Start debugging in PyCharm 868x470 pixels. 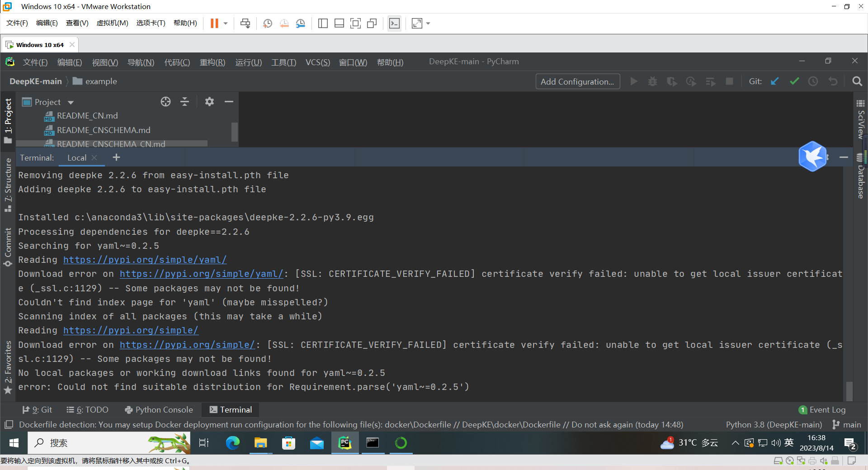point(652,81)
